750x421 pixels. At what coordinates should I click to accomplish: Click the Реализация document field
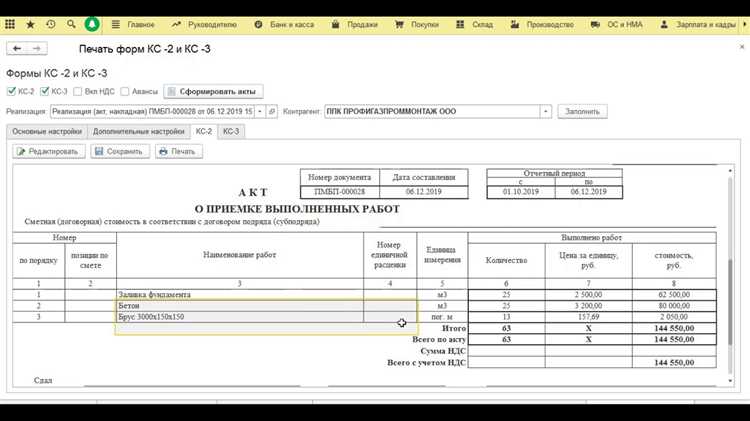(152, 111)
